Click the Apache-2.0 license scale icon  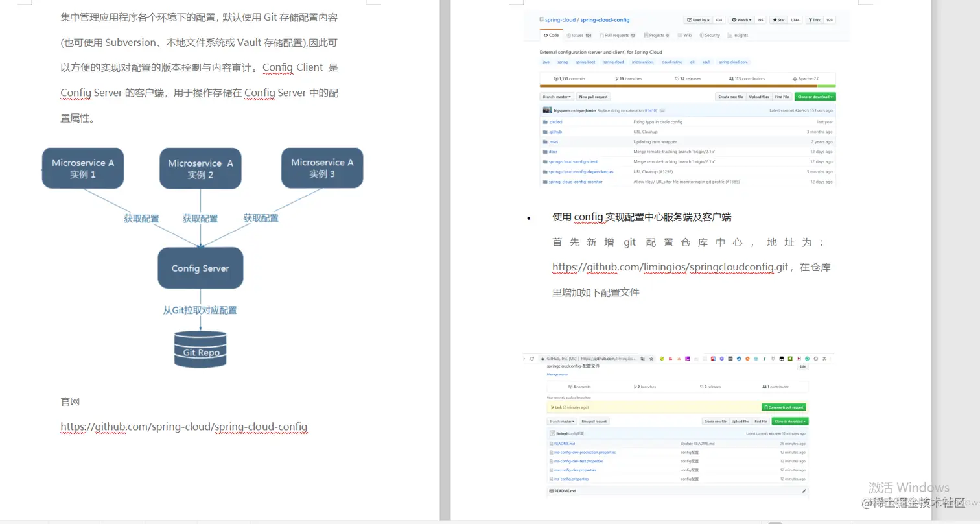tap(794, 78)
